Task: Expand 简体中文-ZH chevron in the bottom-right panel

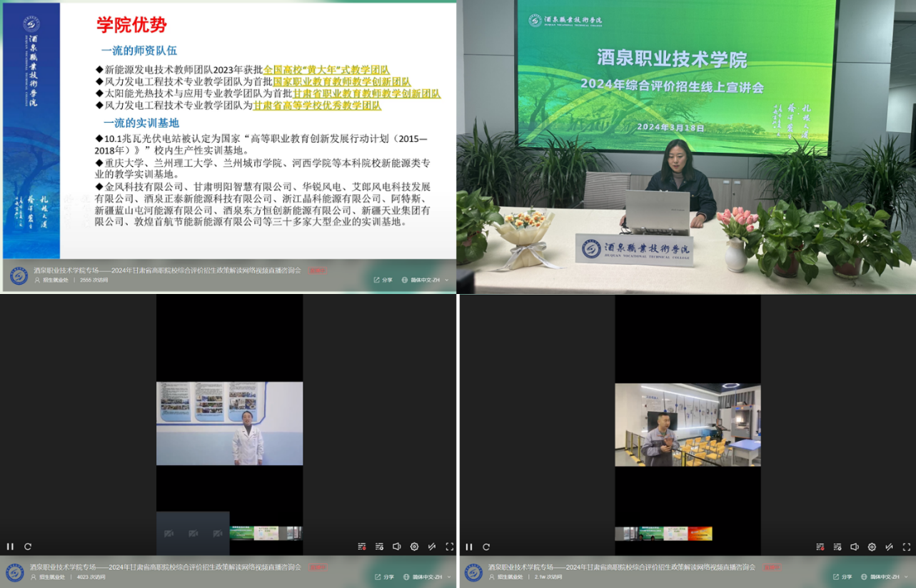Action: point(906,577)
